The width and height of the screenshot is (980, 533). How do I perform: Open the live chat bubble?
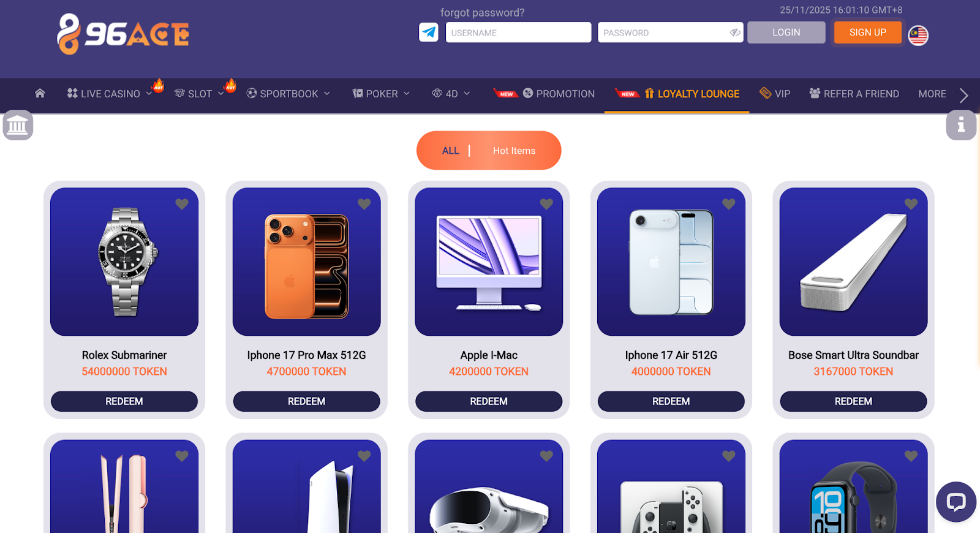(956, 502)
